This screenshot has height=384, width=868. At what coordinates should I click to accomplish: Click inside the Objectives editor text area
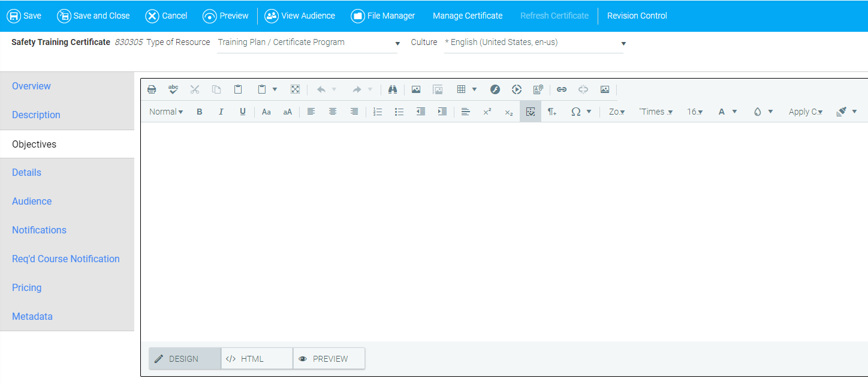point(504,231)
